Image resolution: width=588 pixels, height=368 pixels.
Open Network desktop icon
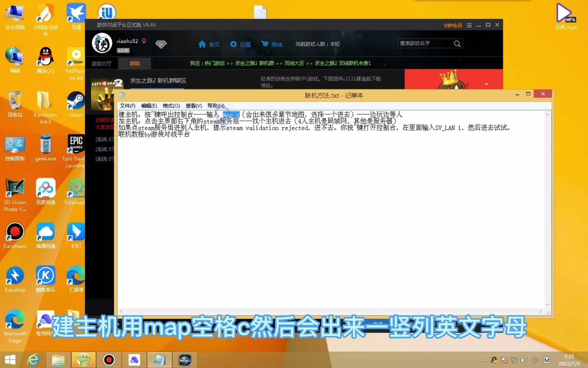(x=15, y=60)
